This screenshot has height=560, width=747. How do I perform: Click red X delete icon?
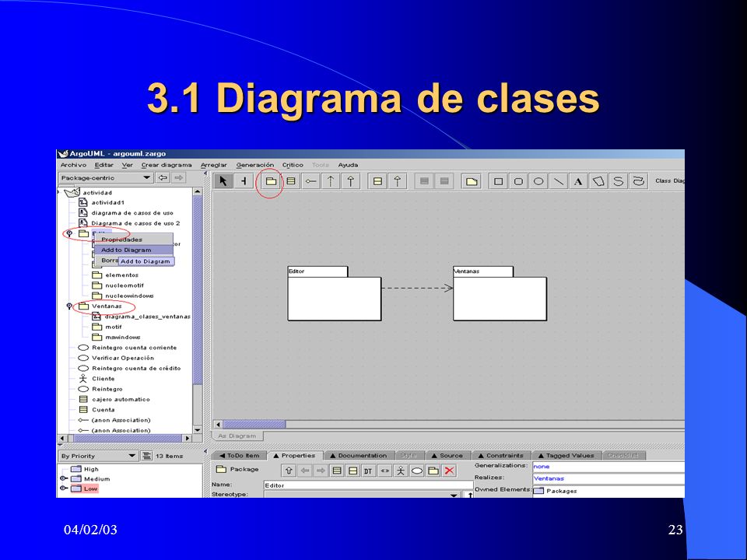[449, 471]
